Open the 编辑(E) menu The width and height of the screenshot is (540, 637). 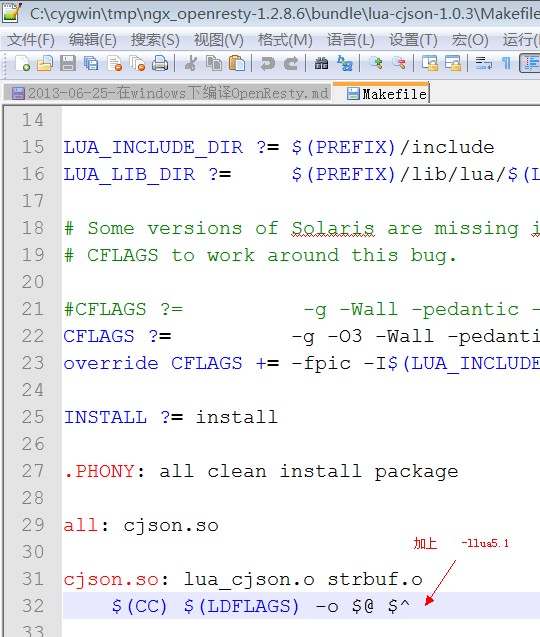coord(93,40)
